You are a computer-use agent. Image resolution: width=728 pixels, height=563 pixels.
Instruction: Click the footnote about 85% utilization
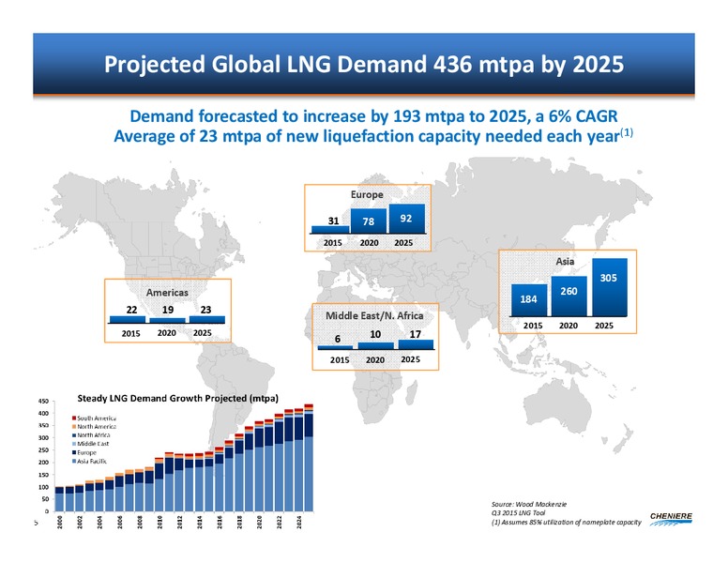pos(567,523)
